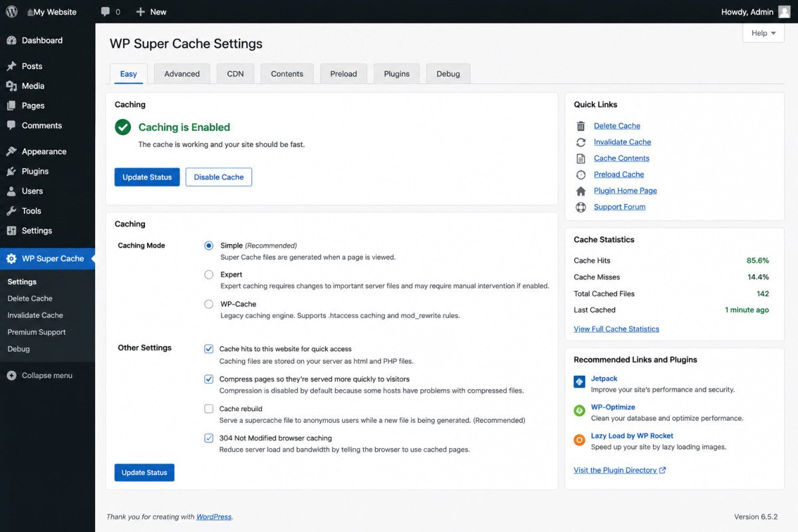
Task: Click the Disable Cache button
Action: coord(219,177)
